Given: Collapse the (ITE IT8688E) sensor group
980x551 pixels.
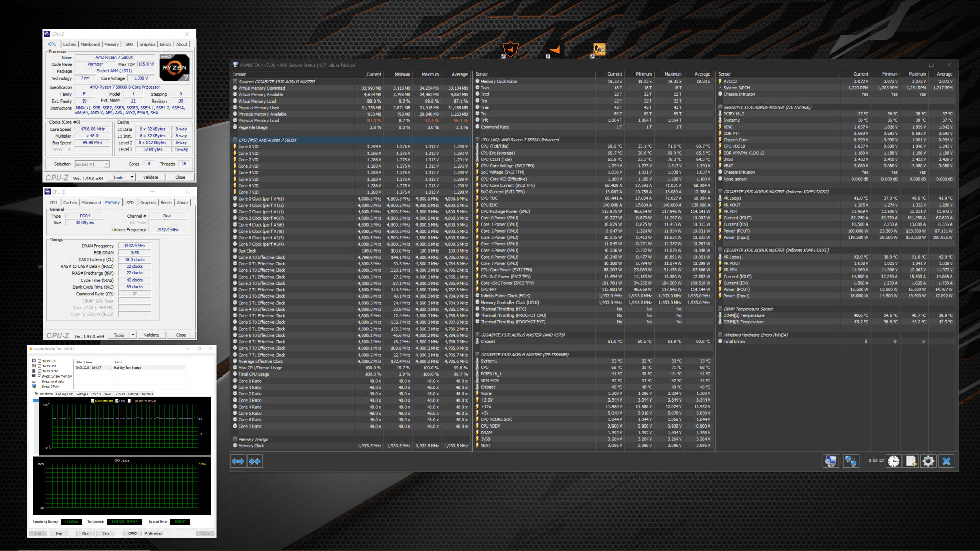Looking at the screenshot, I should point(478,355).
